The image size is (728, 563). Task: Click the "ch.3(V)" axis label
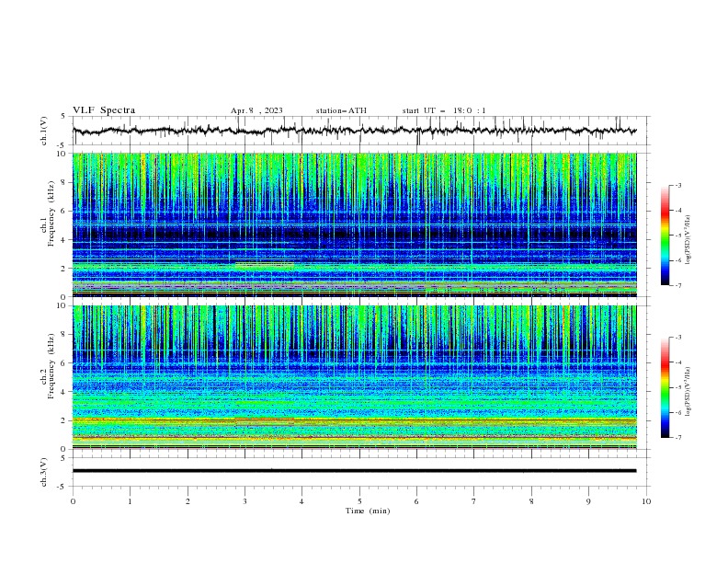[x=44, y=472]
